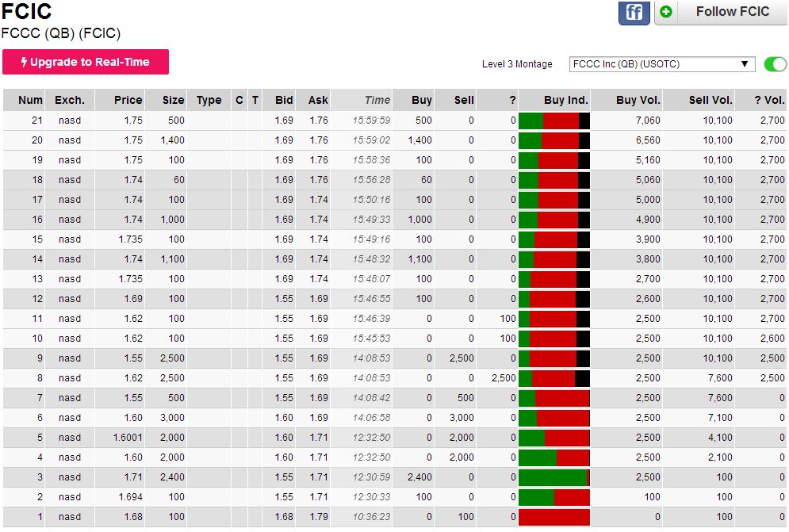Click time 15:59:59 in trade 21 row
This screenshot has height=532, width=789.
coord(371,121)
